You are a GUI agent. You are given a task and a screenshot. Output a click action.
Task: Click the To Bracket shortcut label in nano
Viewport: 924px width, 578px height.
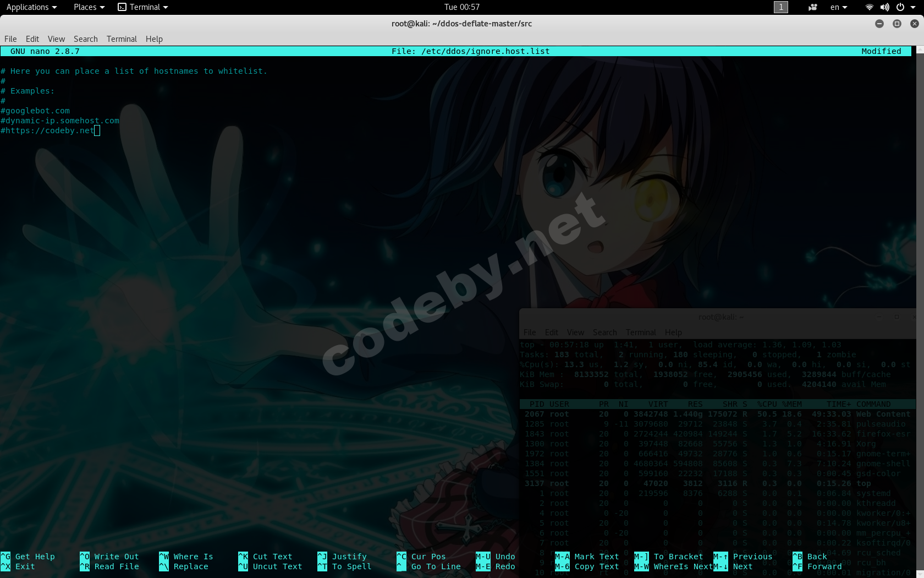click(678, 557)
